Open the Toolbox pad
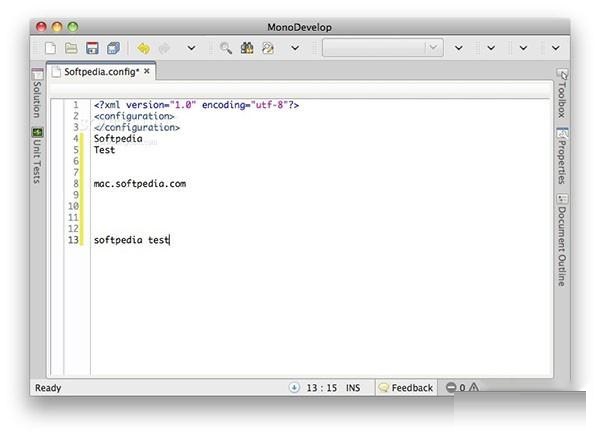 [562, 94]
